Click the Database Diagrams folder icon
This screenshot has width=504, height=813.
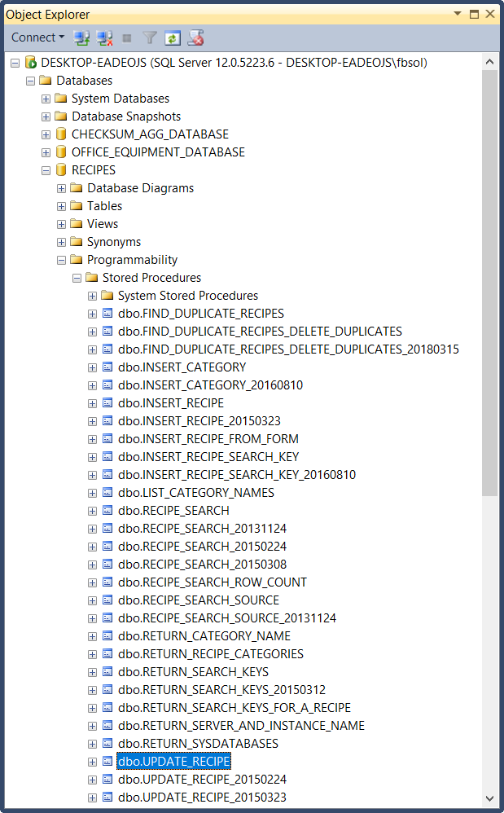pyautogui.click(x=77, y=187)
